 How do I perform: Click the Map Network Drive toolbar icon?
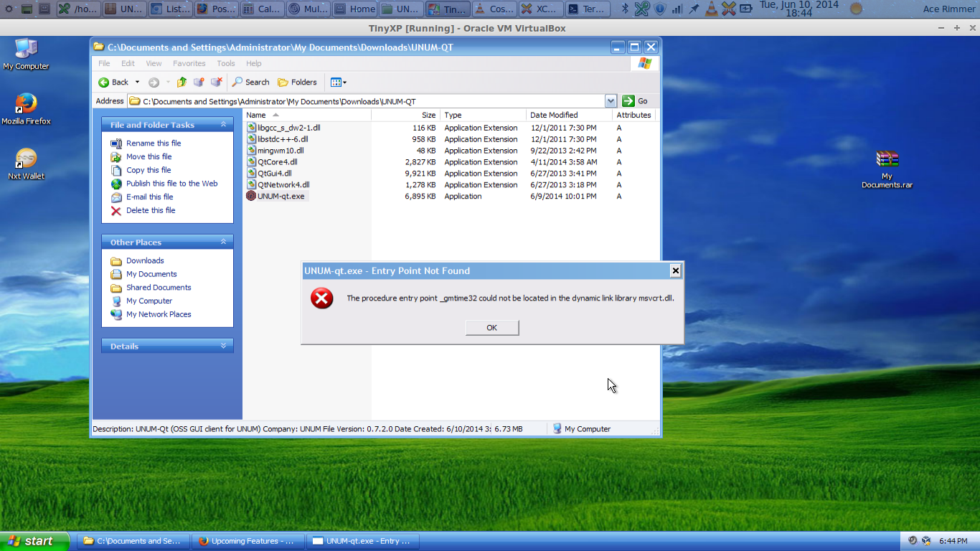pyautogui.click(x=199, y=82)
